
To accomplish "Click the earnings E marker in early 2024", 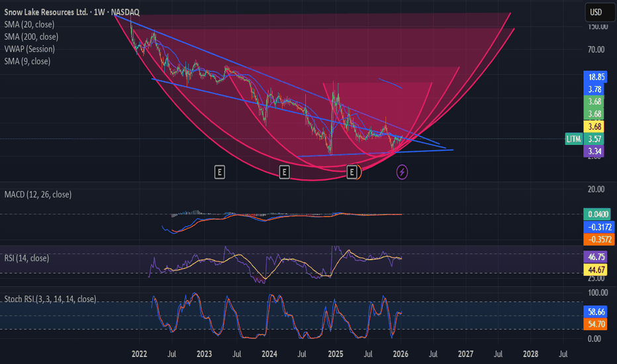I will (x=285, y=172).
